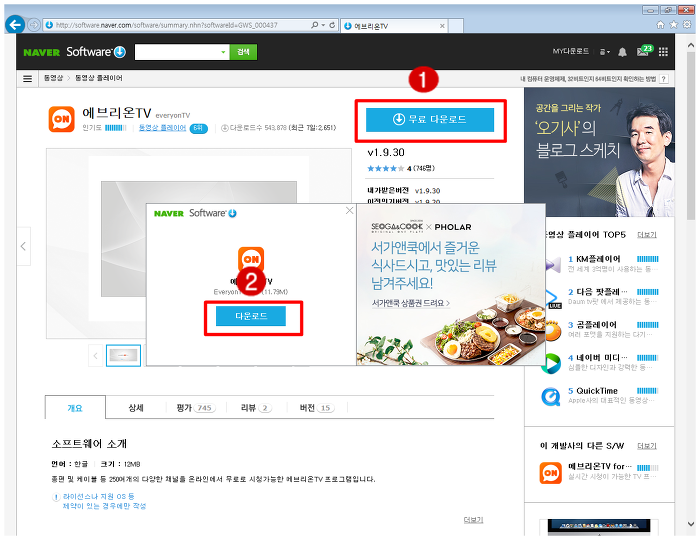The width and height of the screenshot is (700, 540).
Task: Click the 라이선스나 지원 OS 등 info link
Action: (104, 501)
